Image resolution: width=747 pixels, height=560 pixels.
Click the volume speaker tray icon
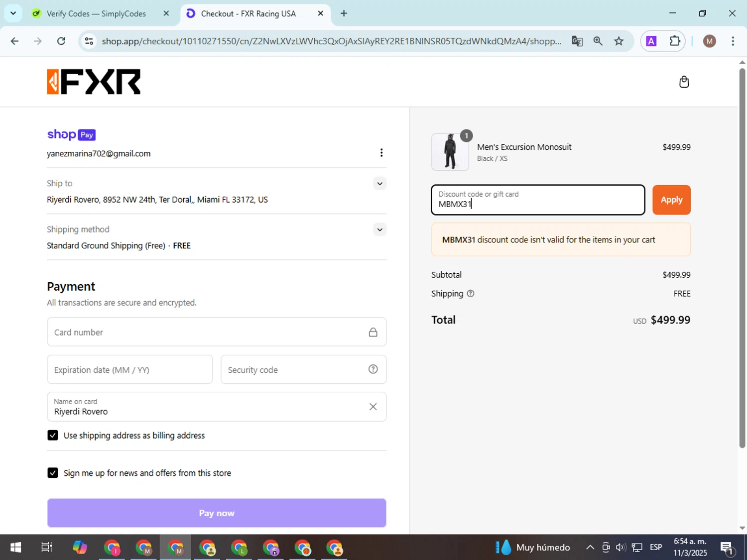pyautogui.click(x=621, y=548)
